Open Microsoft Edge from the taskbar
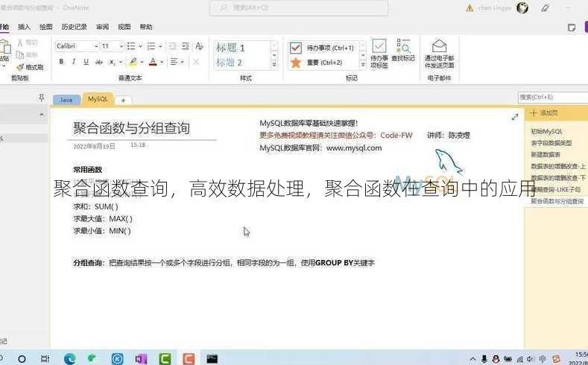The height and width of the screenshot is (365, 588). click(x=70, y=358)
